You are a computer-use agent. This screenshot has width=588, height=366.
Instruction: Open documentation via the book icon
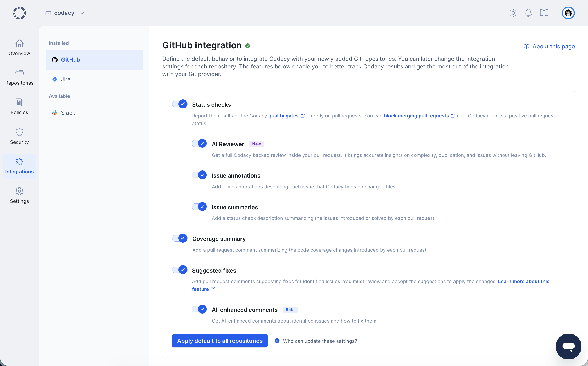coord(544,13)
